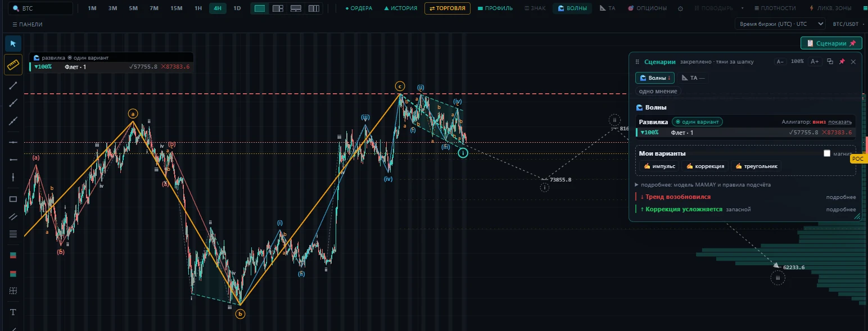Increase panel font size with A+
Image resolution: width=868 pixels, height=331 pixels.
pyautogui.click(x=815, y=61)
